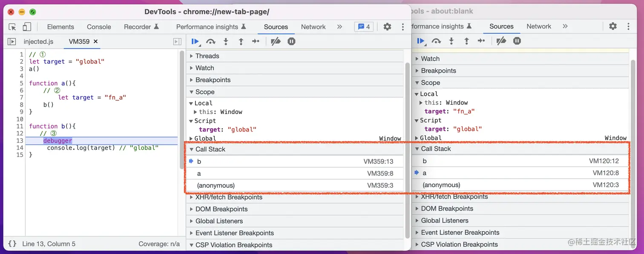Expand Global Listeners in front window
This screenshot has height=254, width=644.
pos(295,221)
